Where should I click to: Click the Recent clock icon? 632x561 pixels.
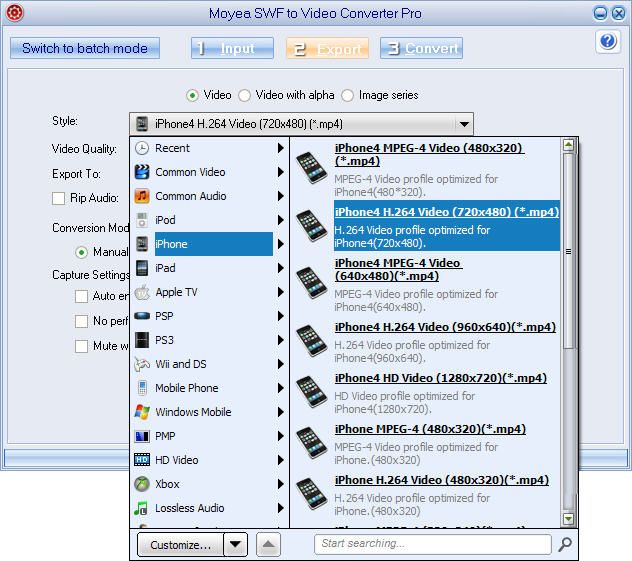point(142,148)
